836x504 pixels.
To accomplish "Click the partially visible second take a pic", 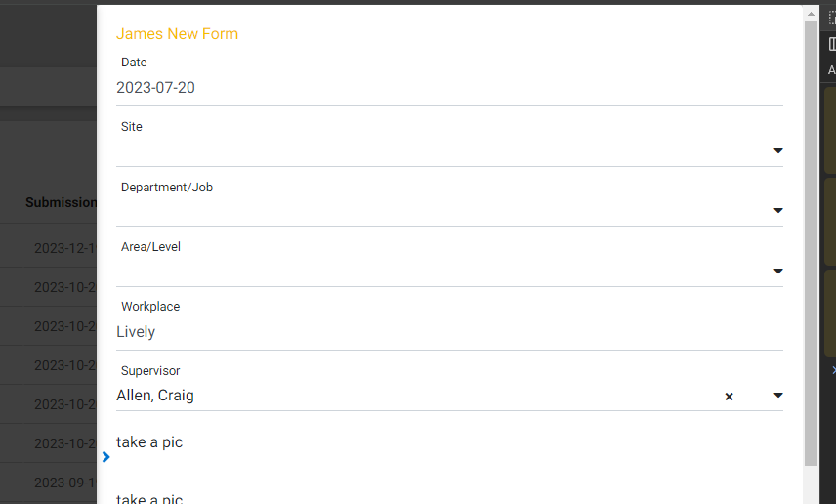I will (x=149, y=499).
